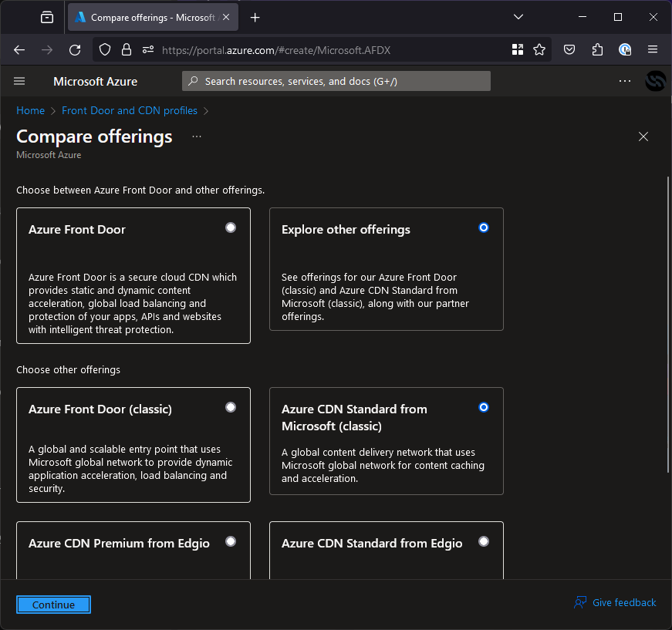Open Firefox recent tabs view icon
The width and height of the screenshot is (672, 630).
47,17
